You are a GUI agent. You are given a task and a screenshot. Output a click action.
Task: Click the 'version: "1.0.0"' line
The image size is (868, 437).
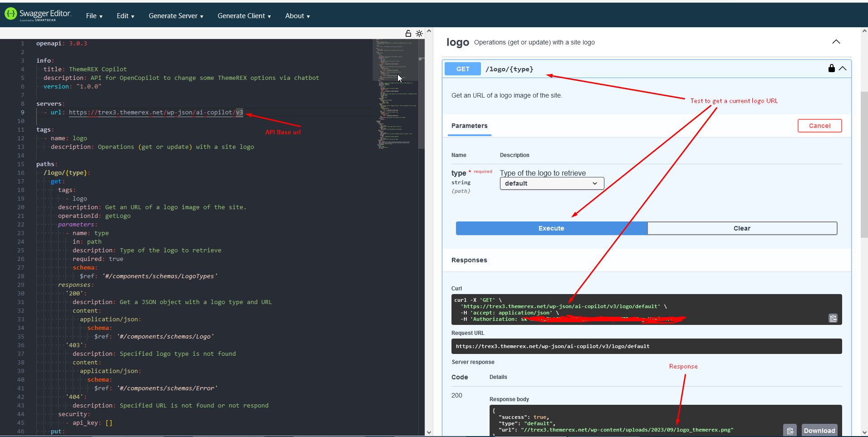(x=73, y=87)
